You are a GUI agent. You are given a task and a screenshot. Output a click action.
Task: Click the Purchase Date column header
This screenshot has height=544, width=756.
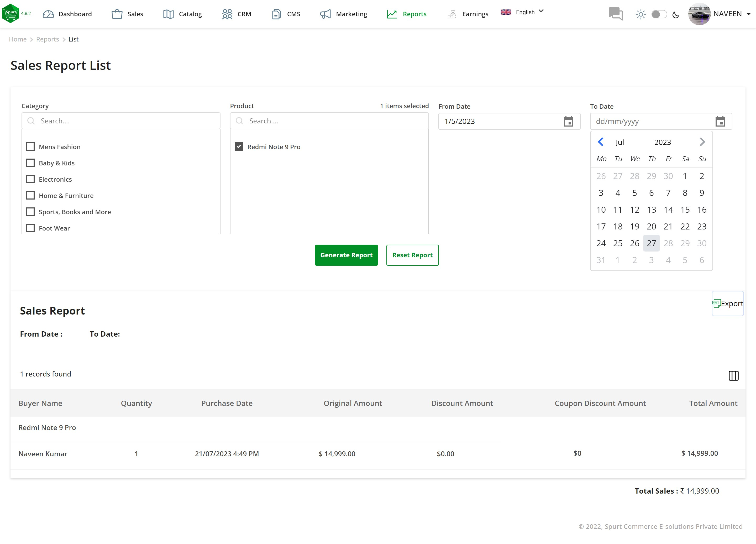227,403
